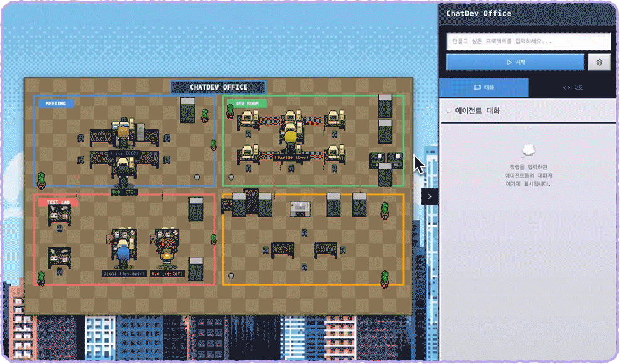
Task: Click the 에이전트 대화 heading
Action: (477, 111)
